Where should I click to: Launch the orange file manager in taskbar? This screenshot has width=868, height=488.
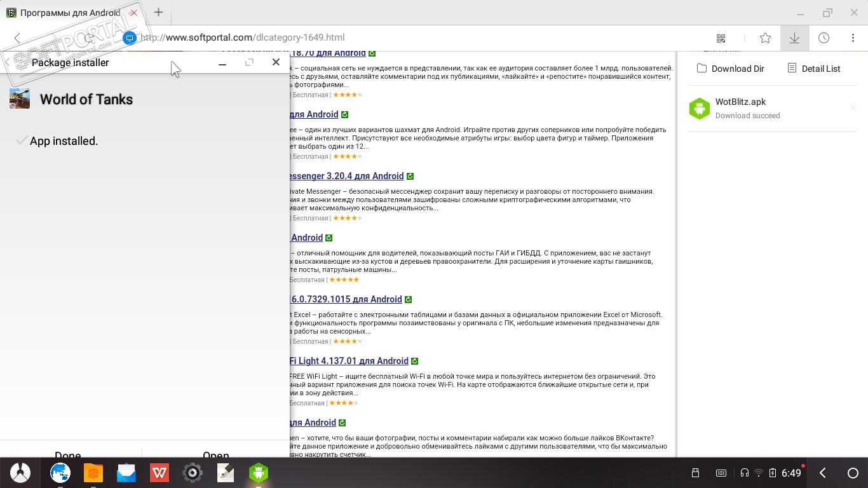tap(93, 473)
